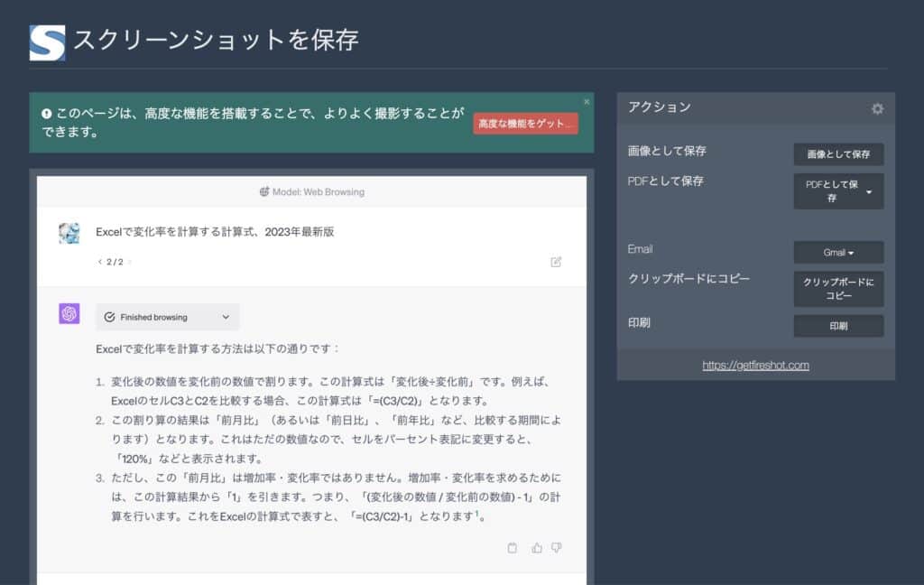The width and height of the screenshot is (924, 585).
Task: Open the getfireshot.com link
Action: click(x=755, y=366)
